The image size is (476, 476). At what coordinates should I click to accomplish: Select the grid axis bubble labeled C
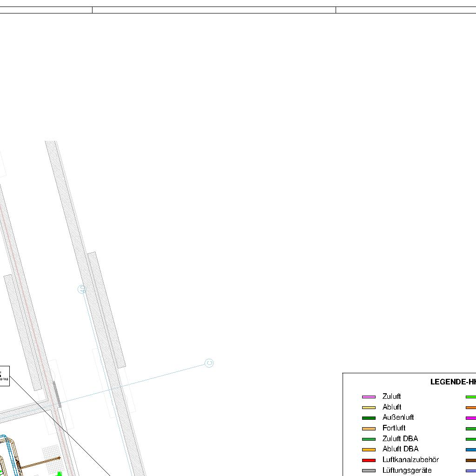209,363
